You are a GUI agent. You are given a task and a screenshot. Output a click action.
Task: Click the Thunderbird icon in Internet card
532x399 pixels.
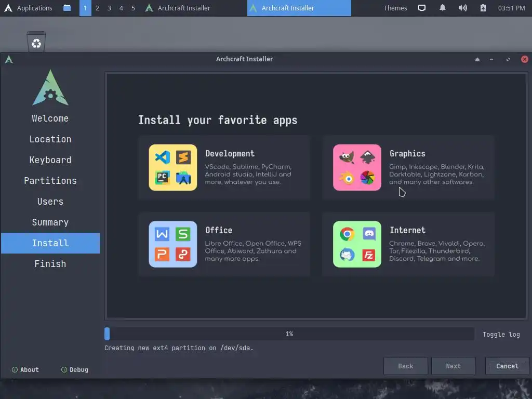pyautogui.click(x=347, y=255)
